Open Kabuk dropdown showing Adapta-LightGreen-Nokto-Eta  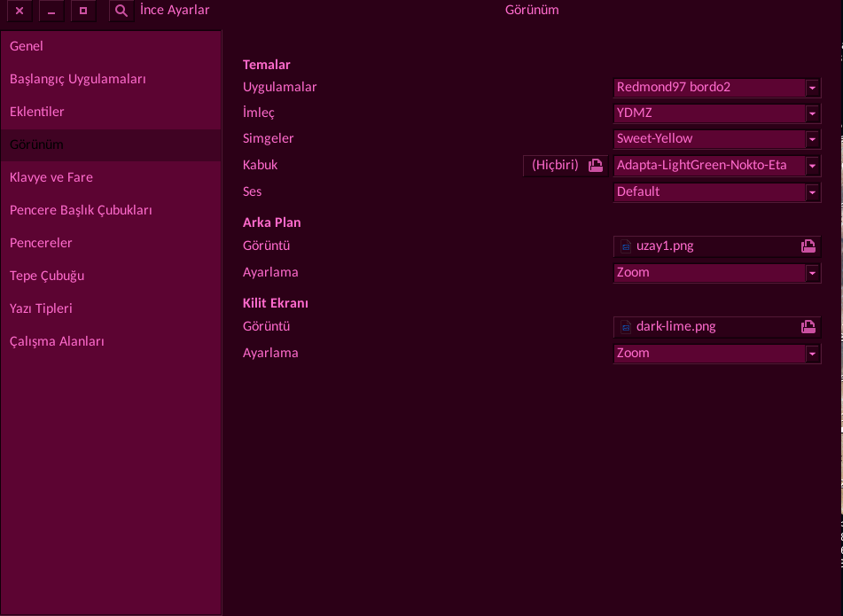coord(717,166)
